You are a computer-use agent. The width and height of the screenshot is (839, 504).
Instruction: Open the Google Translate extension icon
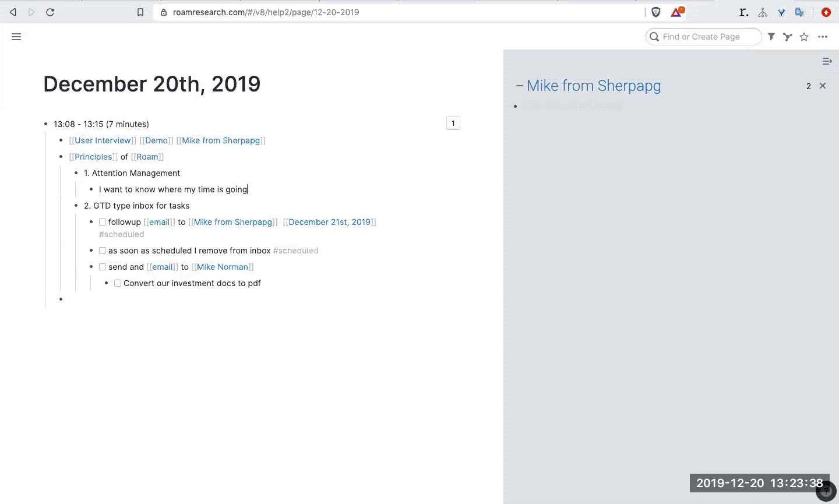pyautogui.click(x=800, y=12)
